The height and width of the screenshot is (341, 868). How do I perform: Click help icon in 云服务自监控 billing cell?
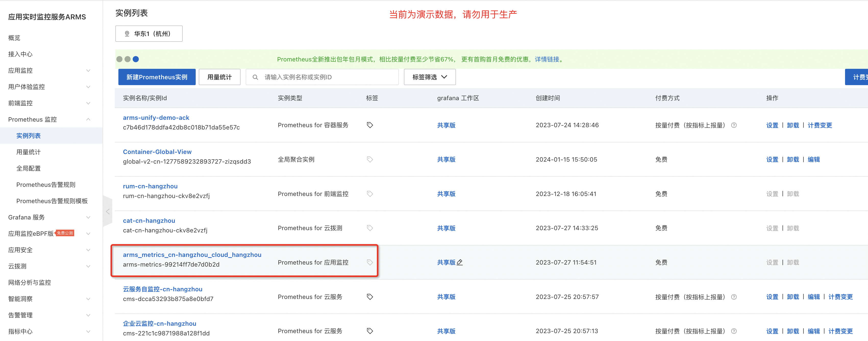pos(734,297)
